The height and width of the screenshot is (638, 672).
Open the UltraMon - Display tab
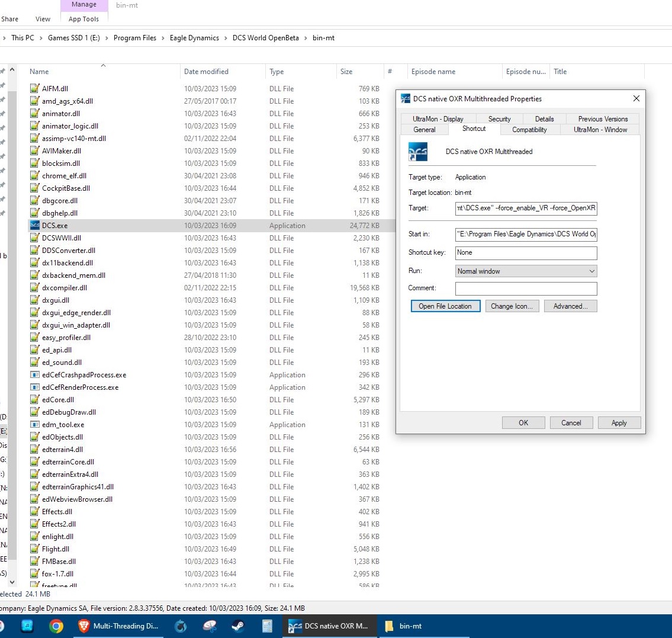438,119
